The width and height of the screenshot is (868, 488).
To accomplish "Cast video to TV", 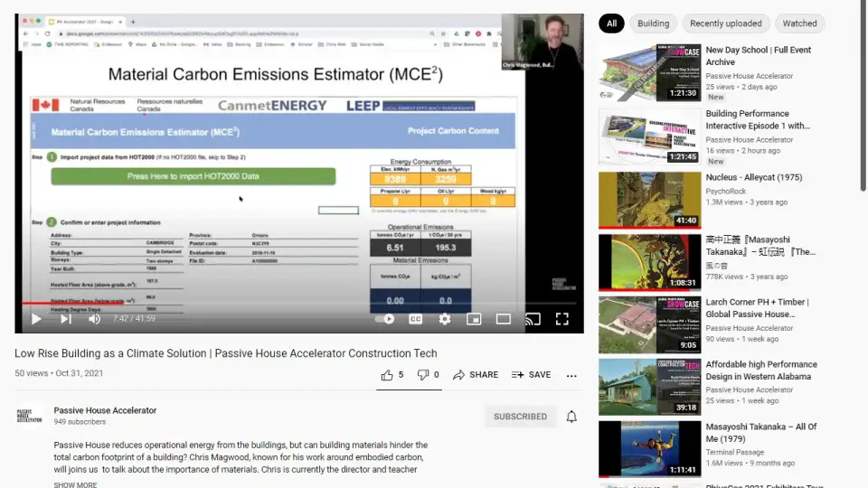I will (x=533, y=319).
